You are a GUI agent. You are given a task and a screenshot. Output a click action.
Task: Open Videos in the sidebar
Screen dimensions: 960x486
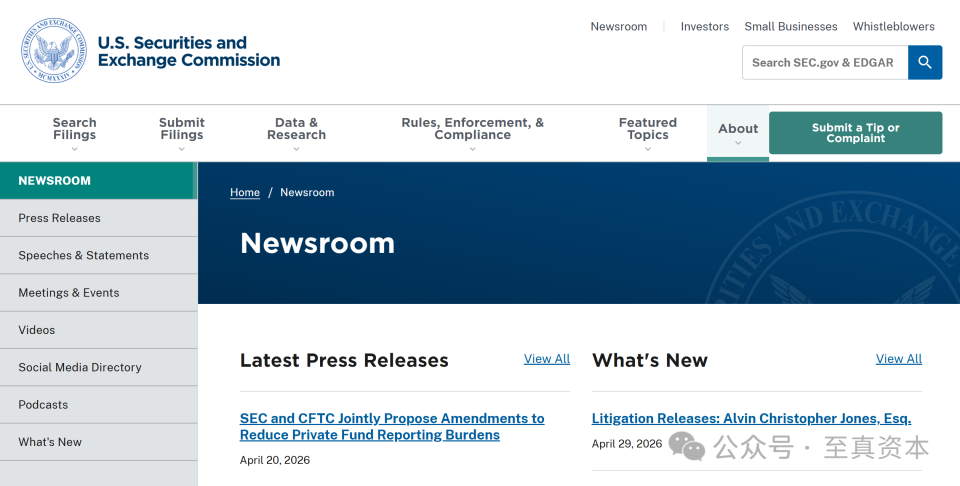tap(99, 330)
